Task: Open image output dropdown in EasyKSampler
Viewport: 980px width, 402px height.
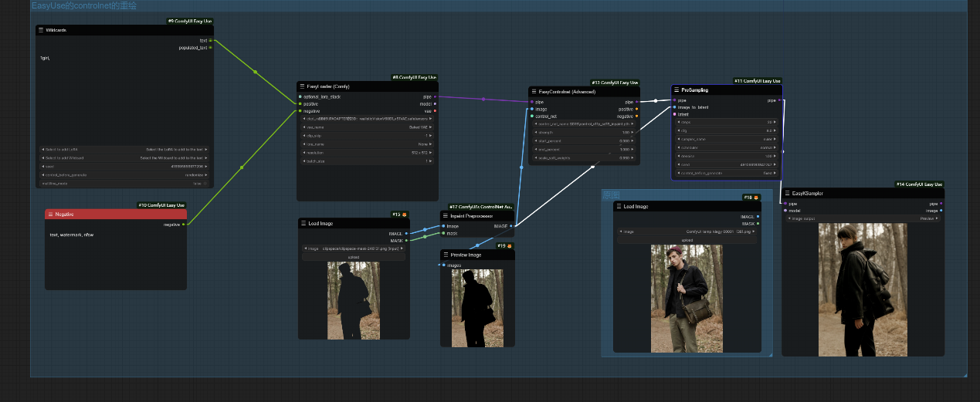Action: click(x=863, y=218)
